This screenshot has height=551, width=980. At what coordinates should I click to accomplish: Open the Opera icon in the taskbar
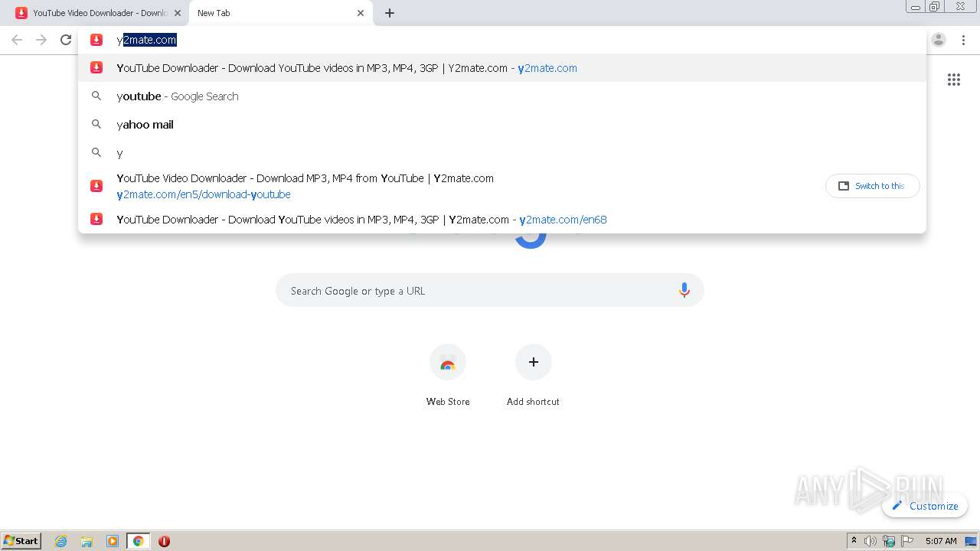tap(164, 541)
